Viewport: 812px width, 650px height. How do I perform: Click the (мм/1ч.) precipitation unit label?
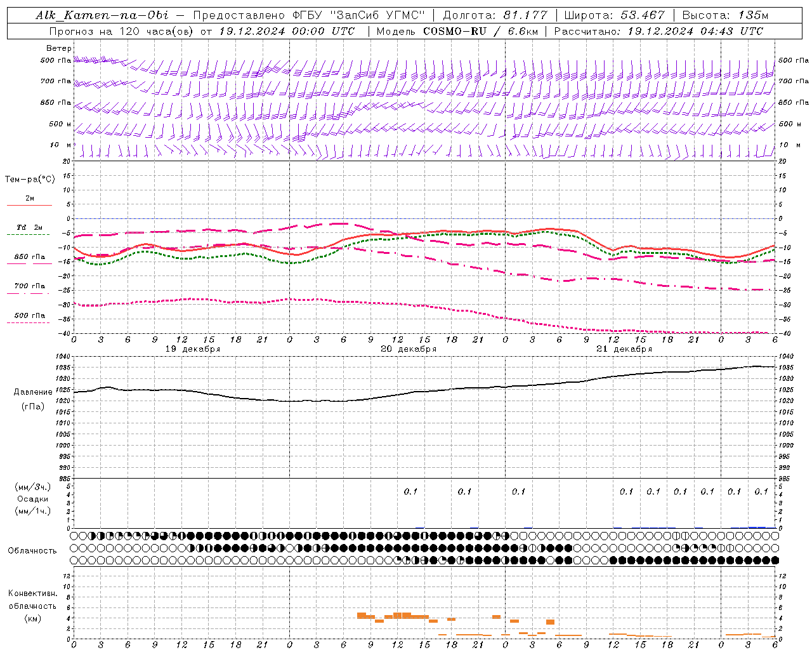pos(33,511)
